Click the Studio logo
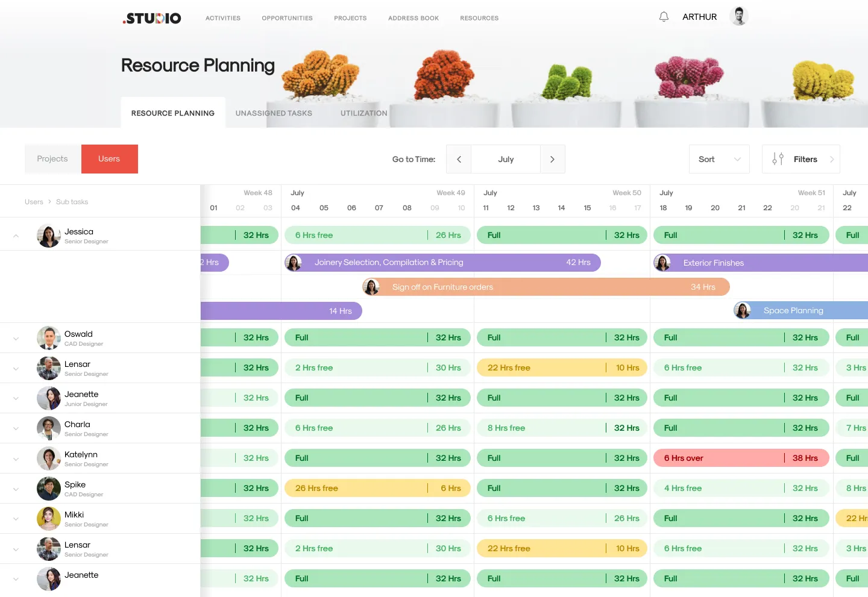Screen dimensions: 868x597 click(152, 18)
